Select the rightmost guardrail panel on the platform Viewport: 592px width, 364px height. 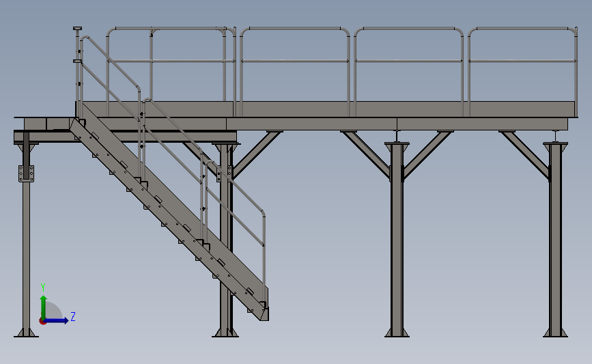(x=523, y=72)
